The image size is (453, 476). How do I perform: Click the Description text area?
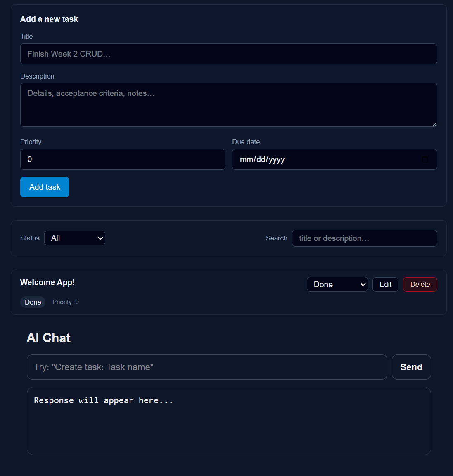pyautogui.click(x=228, y=105)
